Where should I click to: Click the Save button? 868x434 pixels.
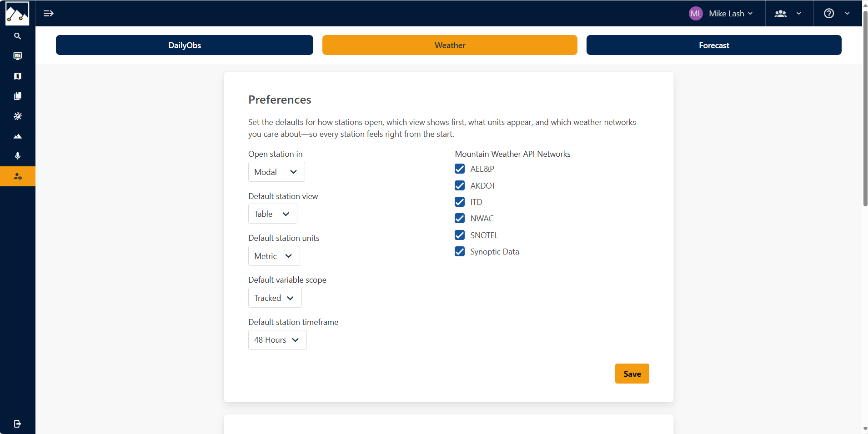pyautogui.click(x=632, y=374)
